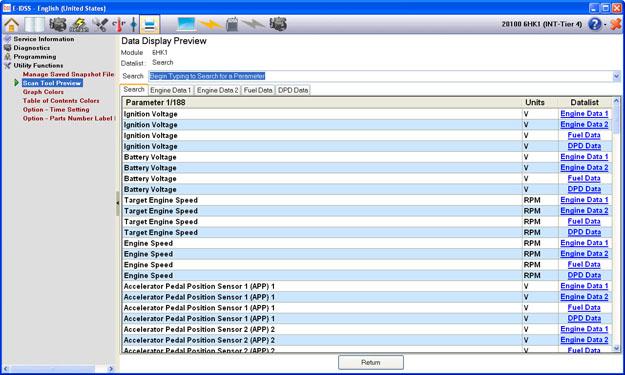
Task: Open Diagnostics in the sidebar
Action: tap(32, 48)
